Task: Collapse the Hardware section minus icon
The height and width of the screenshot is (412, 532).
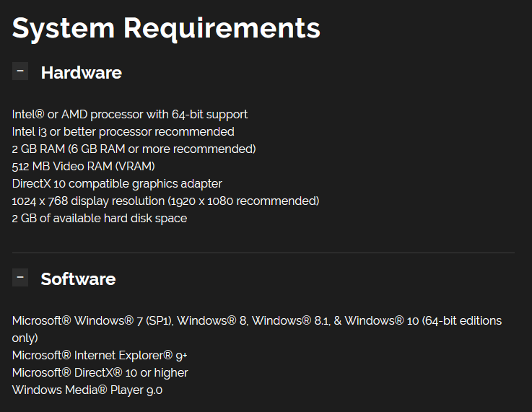Action: [20, 71]
